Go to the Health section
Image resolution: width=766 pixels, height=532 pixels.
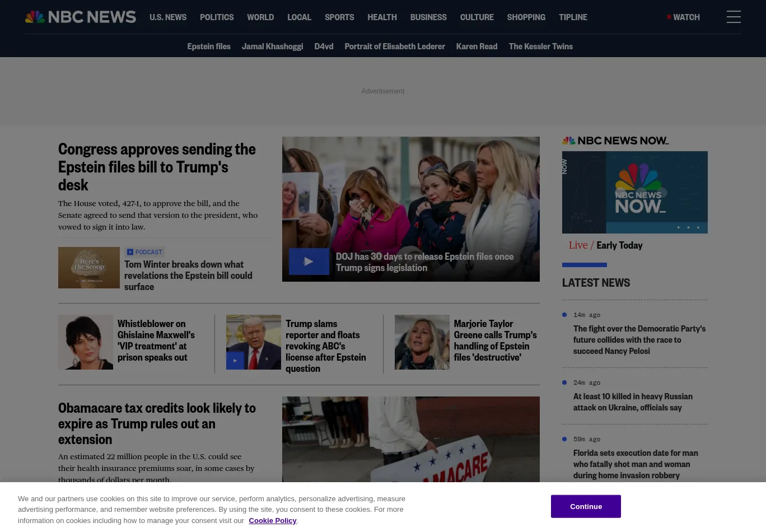point(382,17)
